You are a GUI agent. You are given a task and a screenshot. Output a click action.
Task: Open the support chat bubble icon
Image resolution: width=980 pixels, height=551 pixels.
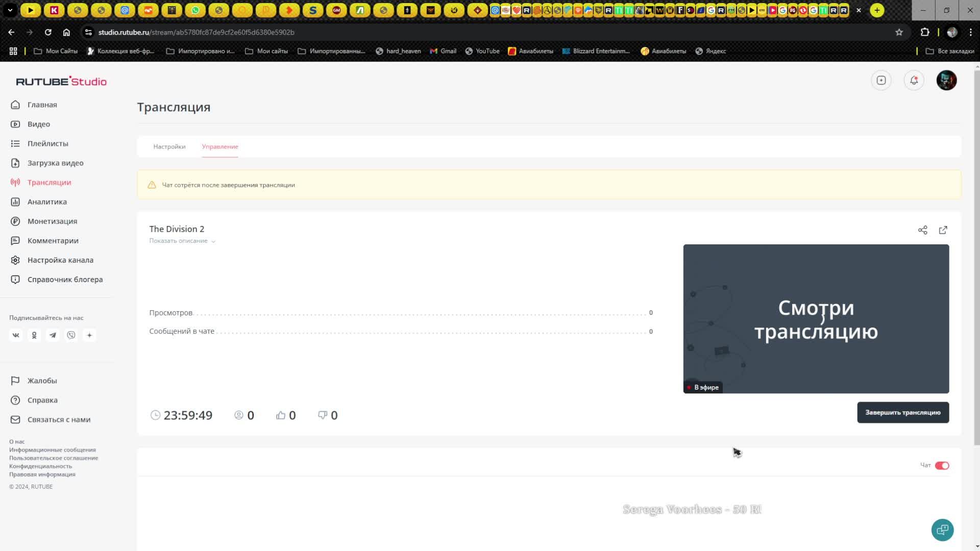942,530
